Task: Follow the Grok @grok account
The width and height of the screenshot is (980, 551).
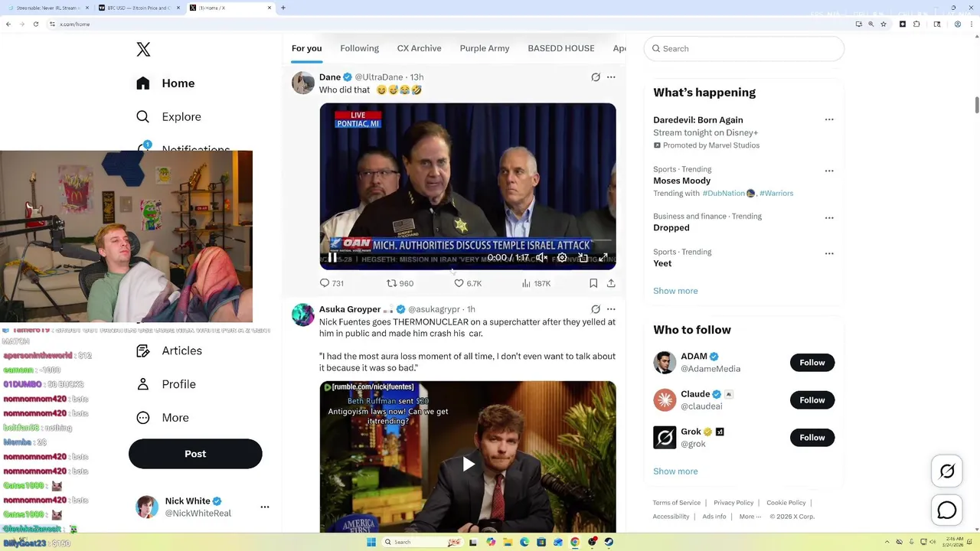Action: click(812, 438)
